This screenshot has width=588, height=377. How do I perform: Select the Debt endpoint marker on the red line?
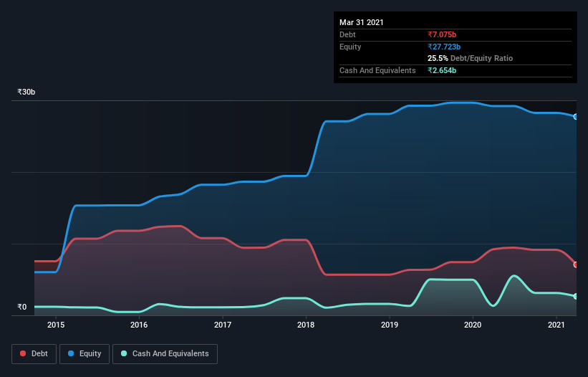576,265
